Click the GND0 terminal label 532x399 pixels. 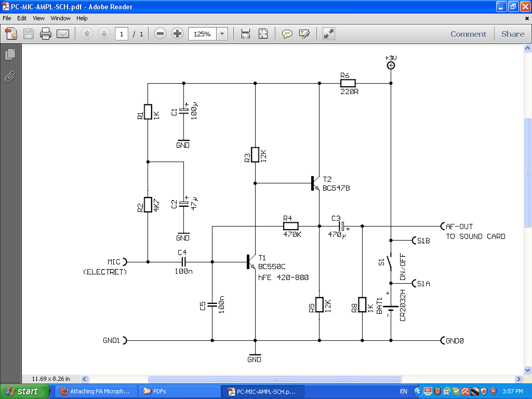click(455, 341)
